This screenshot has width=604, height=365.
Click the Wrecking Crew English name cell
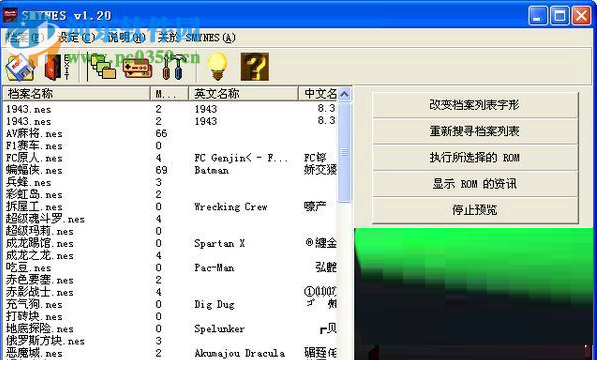(x=231, y=207)
